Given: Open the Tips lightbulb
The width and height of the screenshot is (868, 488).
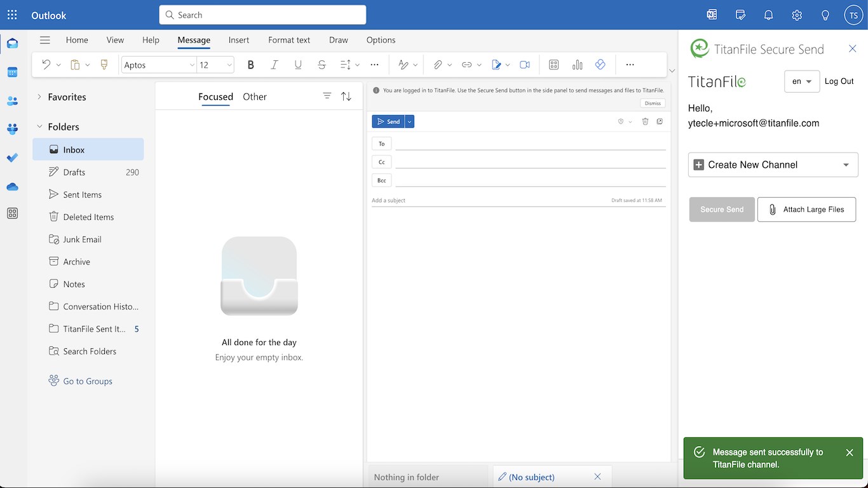Looking at the screenshot, I should [825, 15].
